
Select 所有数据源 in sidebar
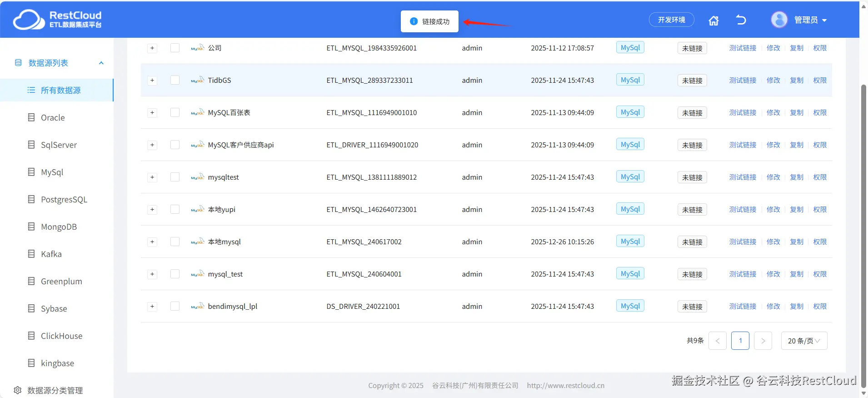pyautogui.click(x=56, y=90)
